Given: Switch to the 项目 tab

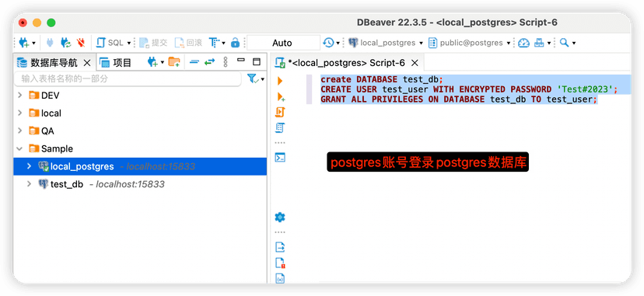Looking at the screenshot, I should 116,63.
